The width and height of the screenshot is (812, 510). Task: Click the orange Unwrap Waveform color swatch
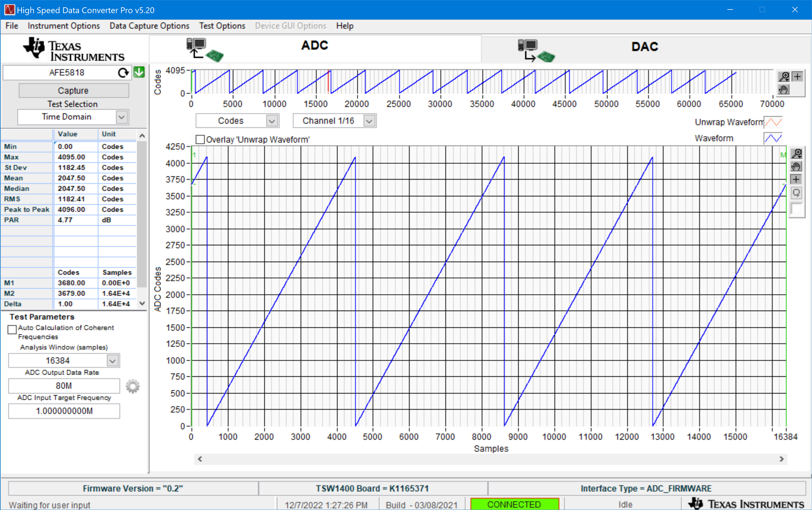pos(773,122)
